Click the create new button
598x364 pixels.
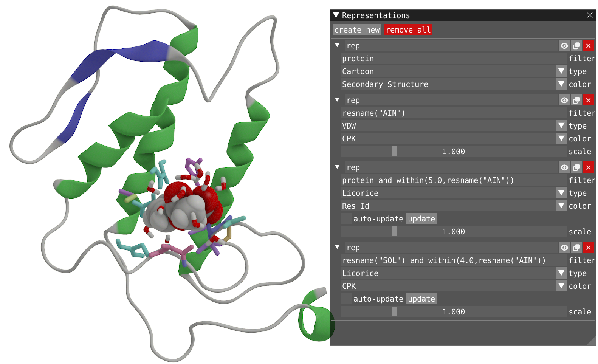(357, 30)
